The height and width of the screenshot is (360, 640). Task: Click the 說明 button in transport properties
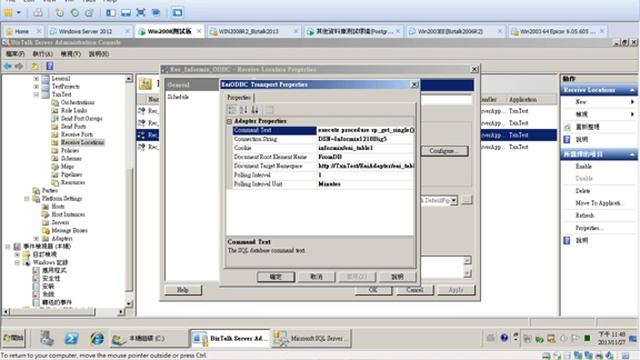tap(398, 277)
